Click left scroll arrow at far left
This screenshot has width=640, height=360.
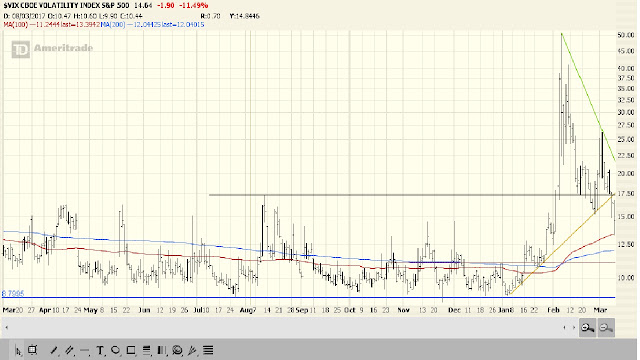tap(6, 327)
